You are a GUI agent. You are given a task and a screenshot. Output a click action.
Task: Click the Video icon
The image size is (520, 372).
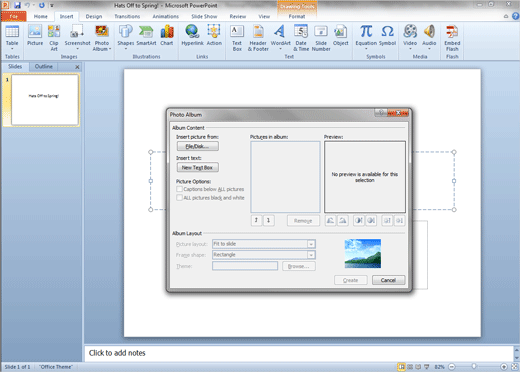tap(410, 32)
